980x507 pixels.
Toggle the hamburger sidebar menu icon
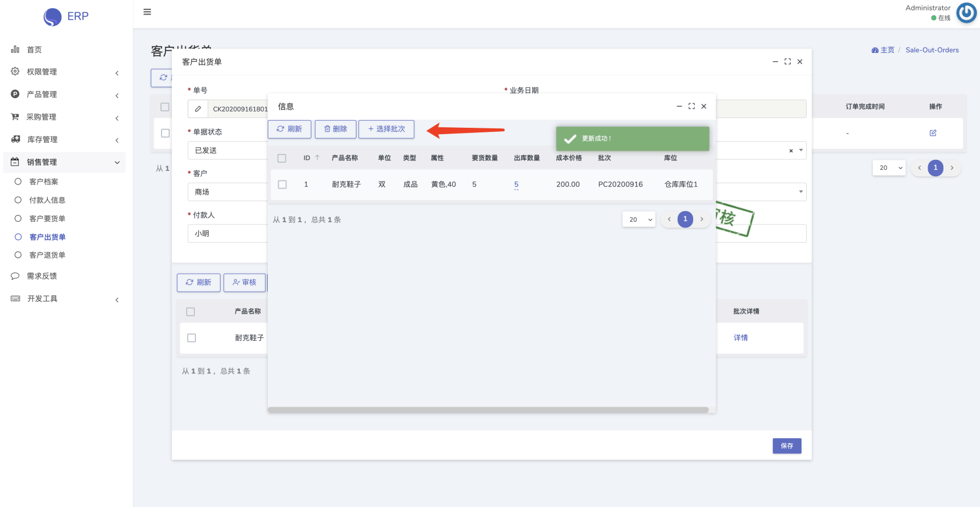pyautogui.click(x=147, y=12)
